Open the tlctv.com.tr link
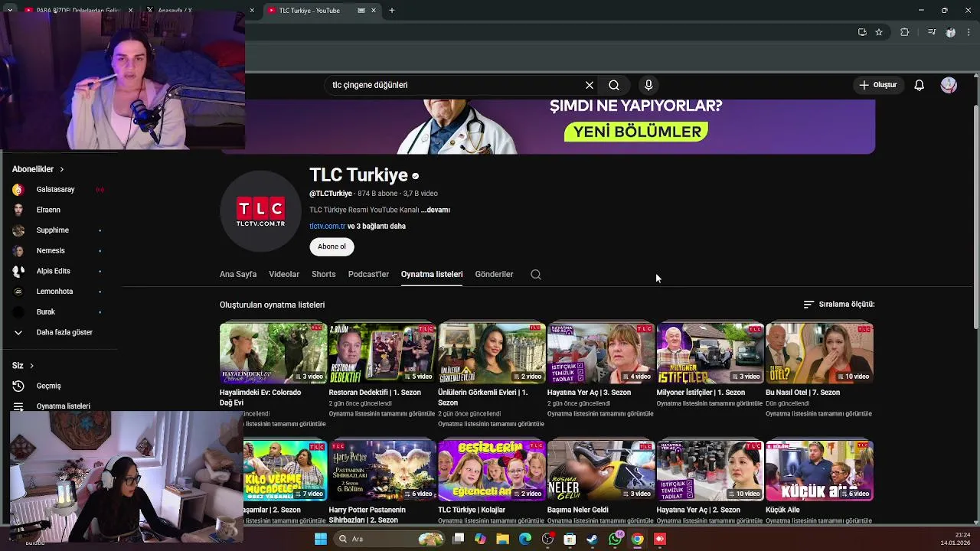 coord(328,227)
